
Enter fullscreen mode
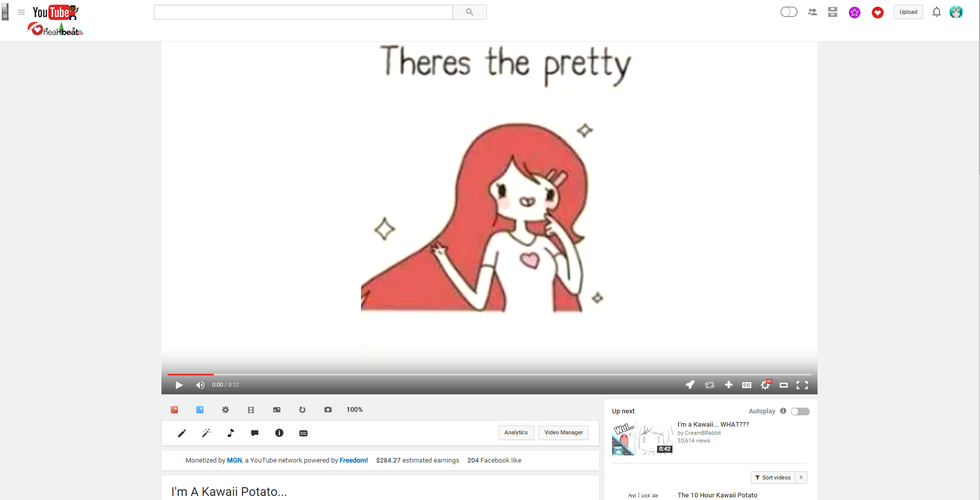point(802,385)
